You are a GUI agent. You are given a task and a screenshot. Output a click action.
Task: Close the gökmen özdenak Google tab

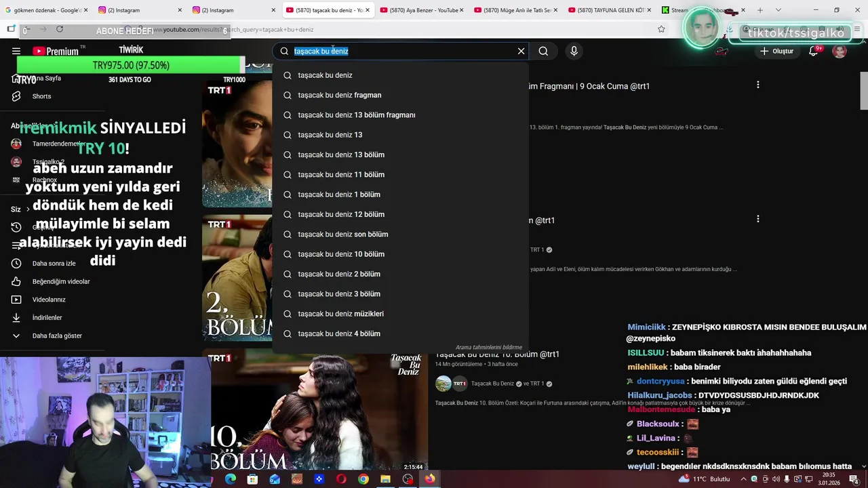pos(85,10)
